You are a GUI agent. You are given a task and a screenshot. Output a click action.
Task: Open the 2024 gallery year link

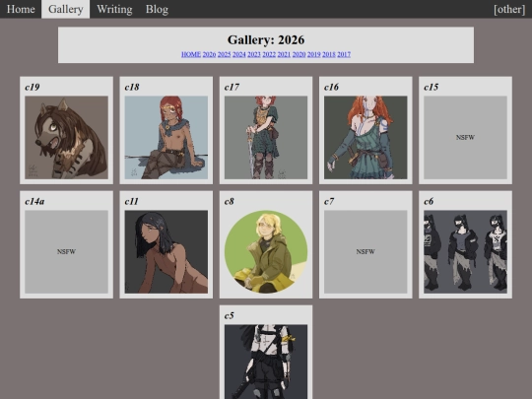point(238,54)
